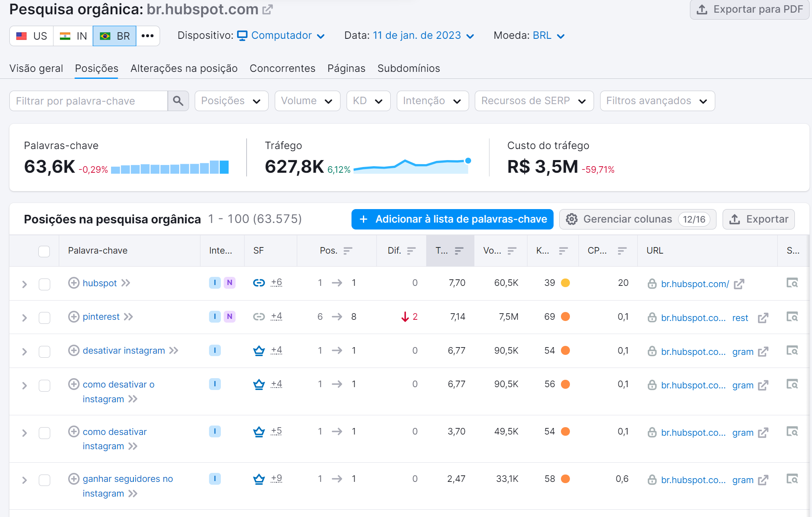The height and width of the screenshot is (517, 812).
Task: Check the desativar instagram row checkbox
Action: pos(44,352)
